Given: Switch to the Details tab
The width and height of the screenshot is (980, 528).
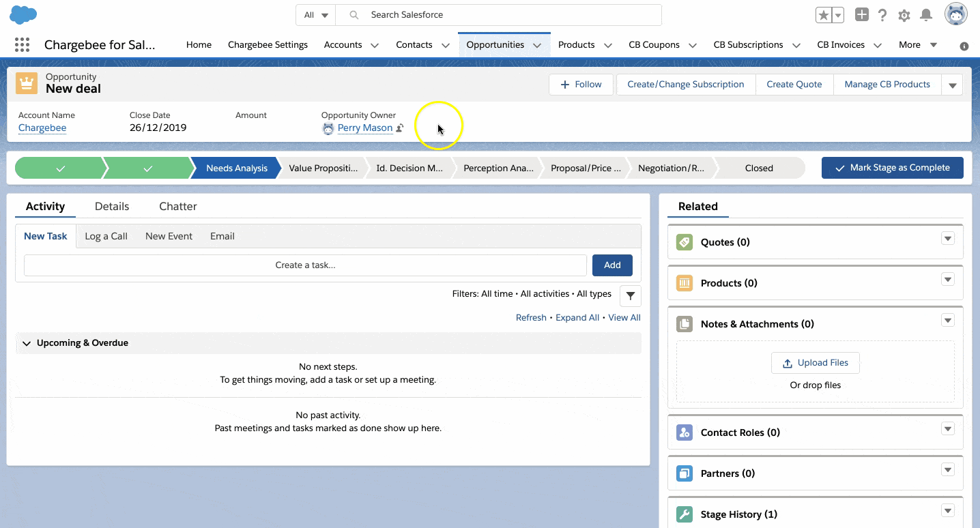Looking at the screenshot, I should click(x=112, y=206).
